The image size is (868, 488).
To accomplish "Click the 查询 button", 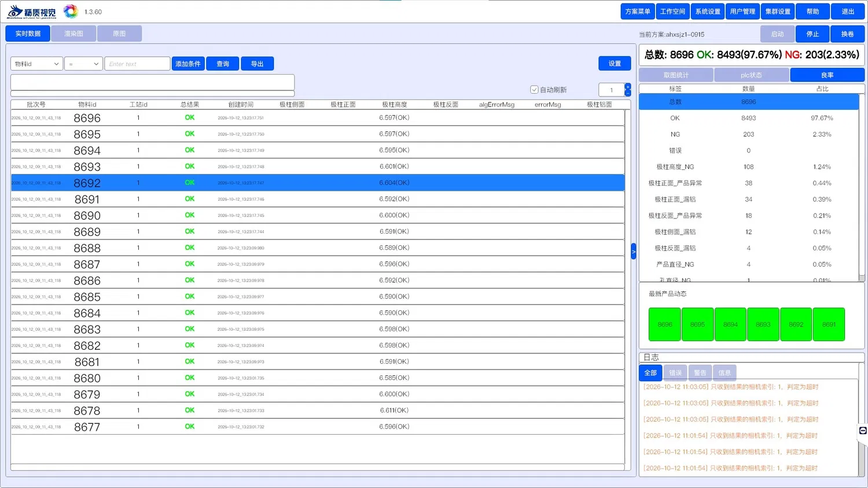I will [223, 64].
